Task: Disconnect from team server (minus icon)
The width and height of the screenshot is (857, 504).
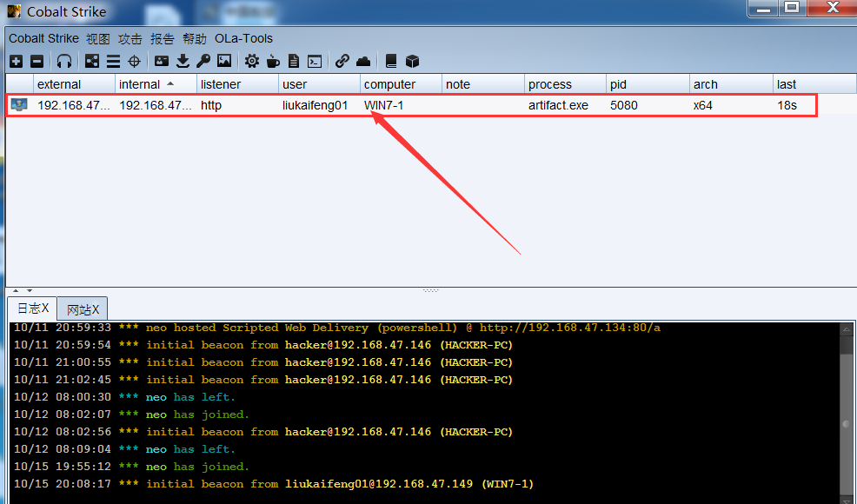Action: point(37,61)
